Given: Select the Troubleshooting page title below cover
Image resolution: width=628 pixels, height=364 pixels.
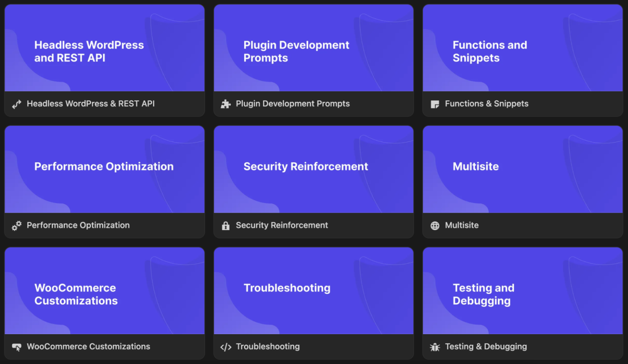Looking at the screenshot, I should tap(268, 346).
